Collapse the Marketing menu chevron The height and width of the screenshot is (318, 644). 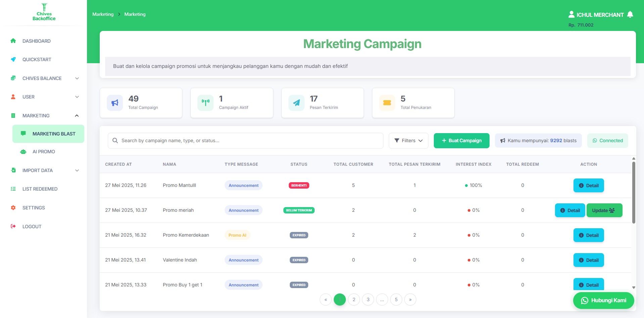tap(77, 116)
